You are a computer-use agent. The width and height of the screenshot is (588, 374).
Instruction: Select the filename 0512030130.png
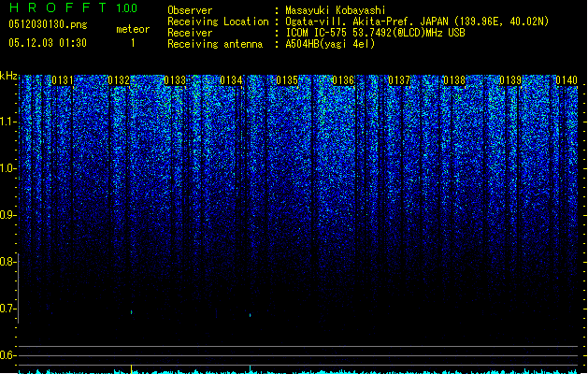click(x=48, y=24)
